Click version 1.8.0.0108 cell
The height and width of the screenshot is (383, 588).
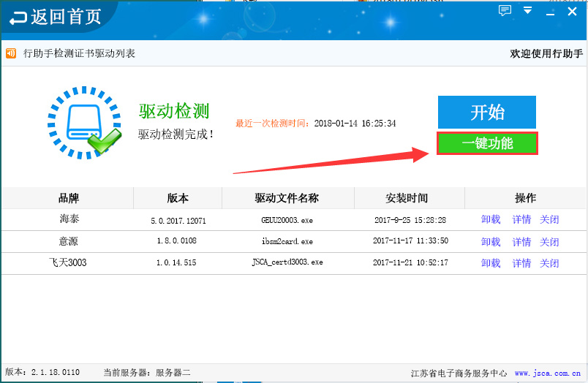point(177,240)
